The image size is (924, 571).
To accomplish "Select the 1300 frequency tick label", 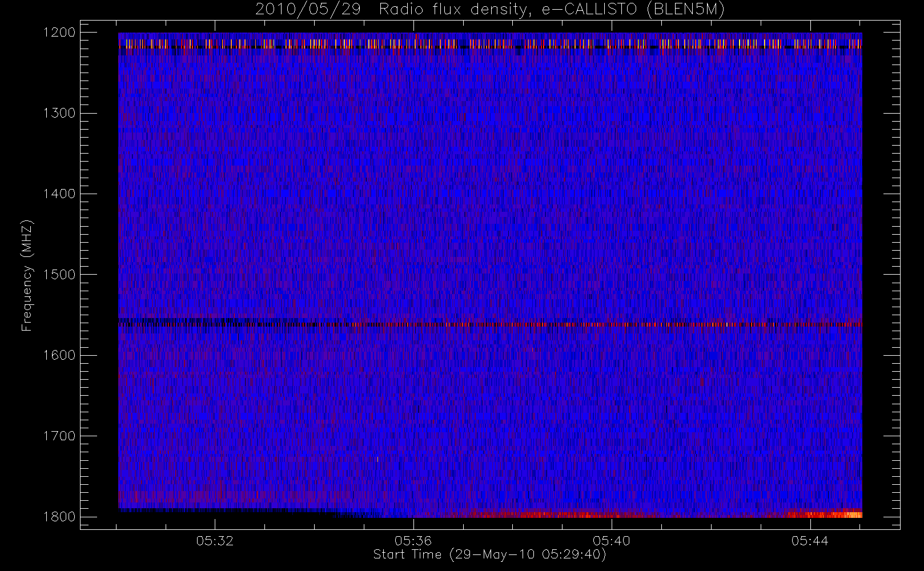I will pos(59,113).
